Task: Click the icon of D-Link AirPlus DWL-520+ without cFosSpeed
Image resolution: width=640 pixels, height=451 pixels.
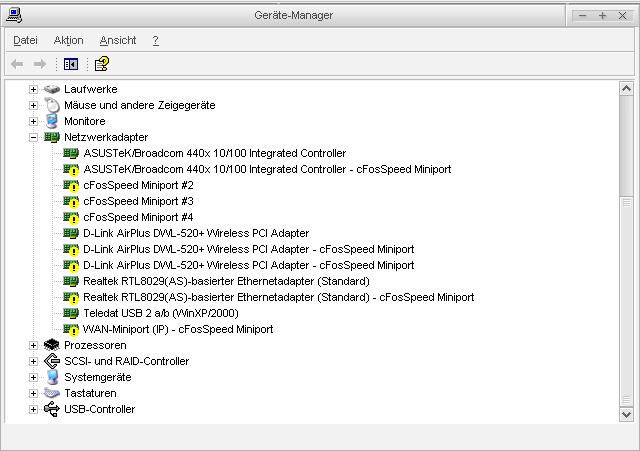Action: tap(71, 233)
